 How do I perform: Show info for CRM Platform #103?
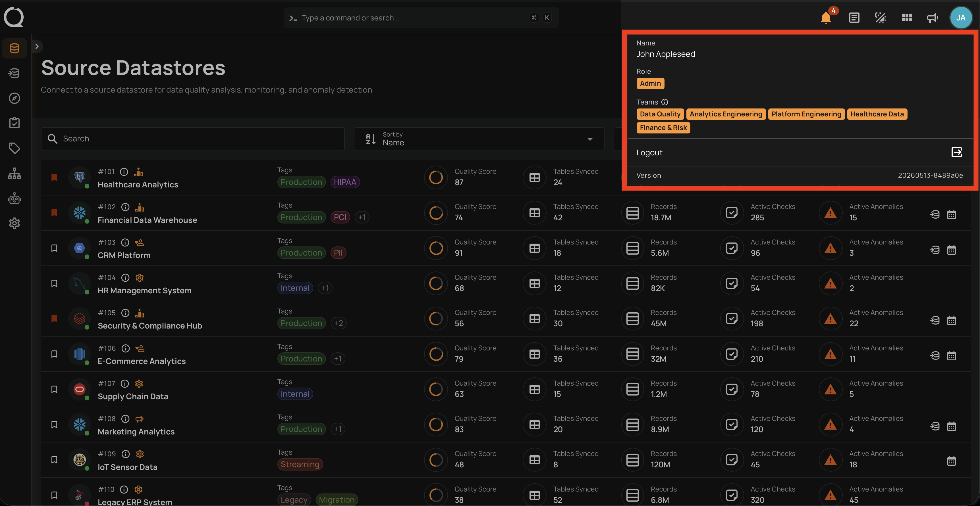pyautogui.click(x=125, y=242)
